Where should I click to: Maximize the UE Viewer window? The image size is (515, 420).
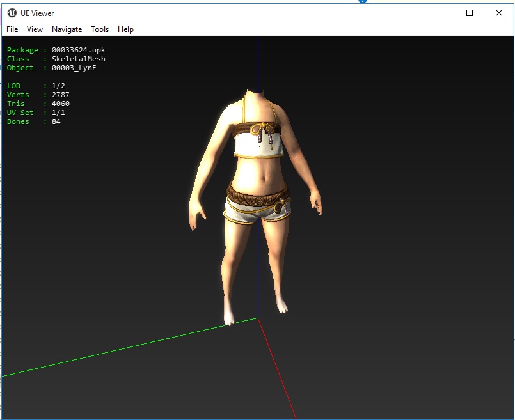pyautogui.click(x=470, y=13)
